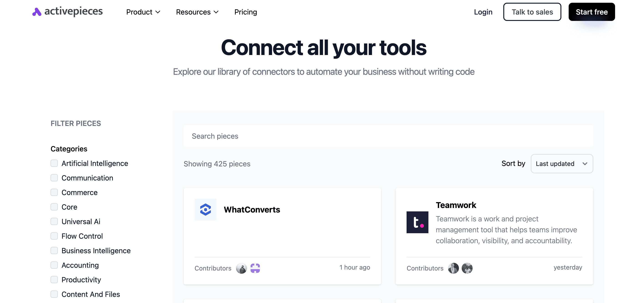Click first contributor avatar on Teamwork card
The image size is (644, 303).
pyautogui.click(x=453, y=268)
